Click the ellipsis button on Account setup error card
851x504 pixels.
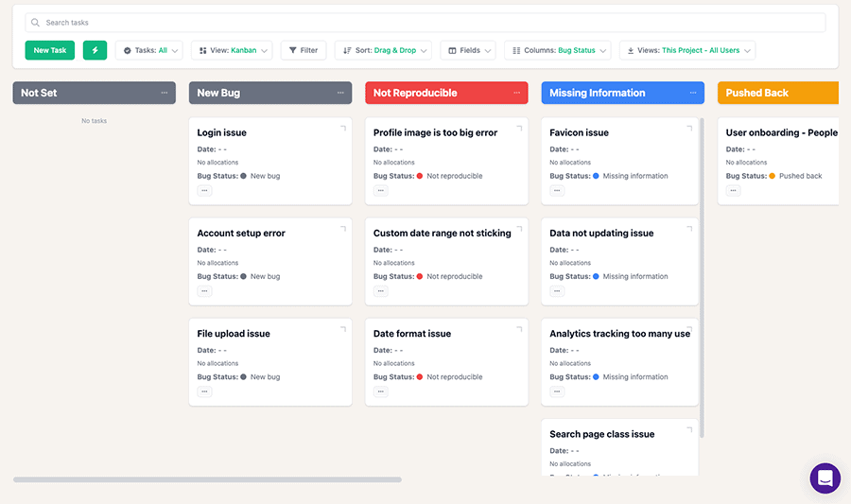[x=204, y=291]
